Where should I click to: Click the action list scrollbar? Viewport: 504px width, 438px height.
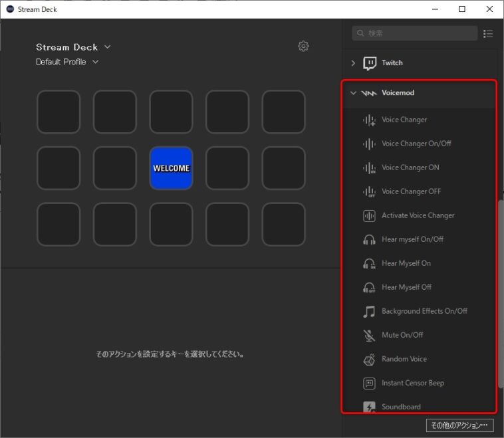[501, 294]
